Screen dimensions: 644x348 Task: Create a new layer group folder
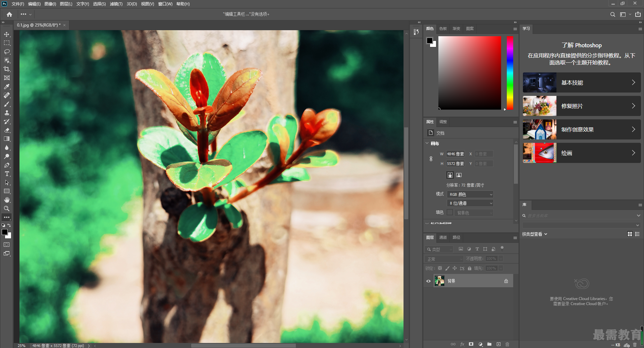tap(489, 344)
